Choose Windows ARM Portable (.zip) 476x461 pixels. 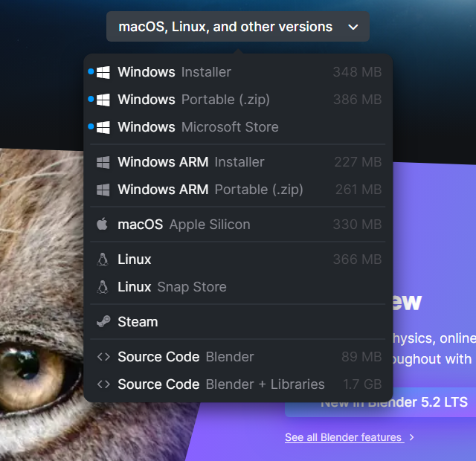tap(238, 190)
